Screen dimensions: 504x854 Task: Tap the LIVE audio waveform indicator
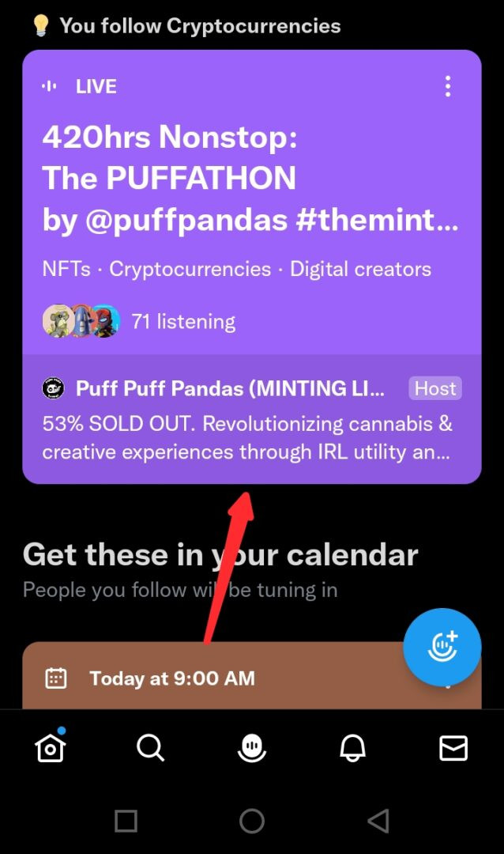coord(50,86)
